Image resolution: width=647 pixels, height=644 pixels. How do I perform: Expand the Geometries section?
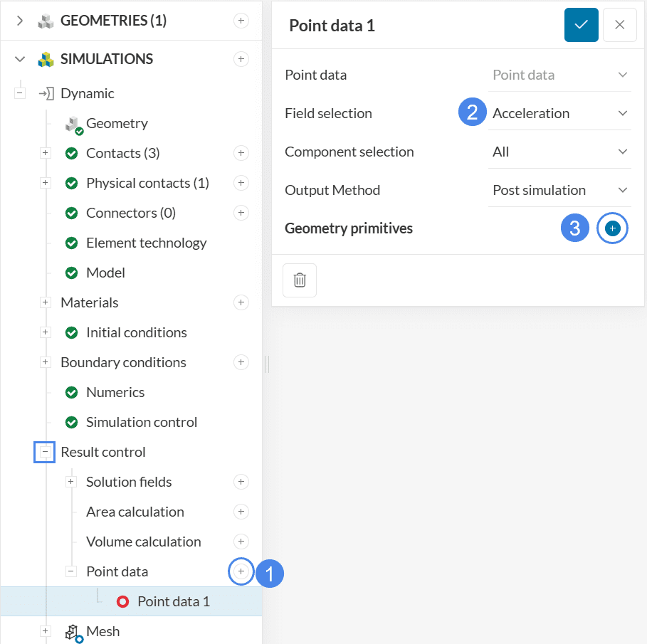tap(20, 21)
